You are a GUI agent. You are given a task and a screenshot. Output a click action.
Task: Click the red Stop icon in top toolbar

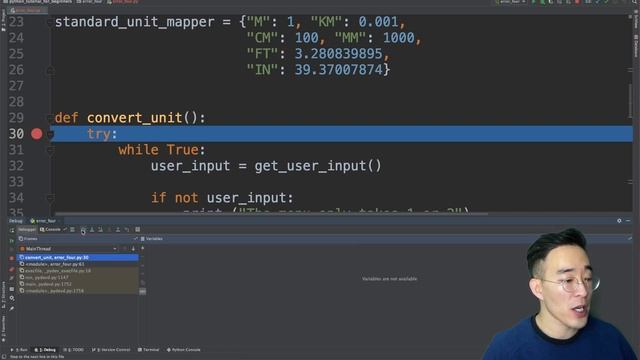577,2
